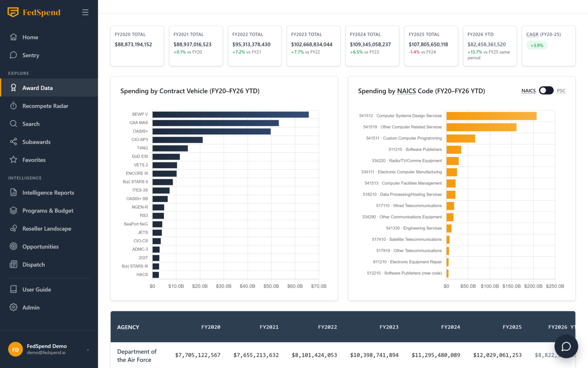Click the Opportunities target icon

click(13, 246)
